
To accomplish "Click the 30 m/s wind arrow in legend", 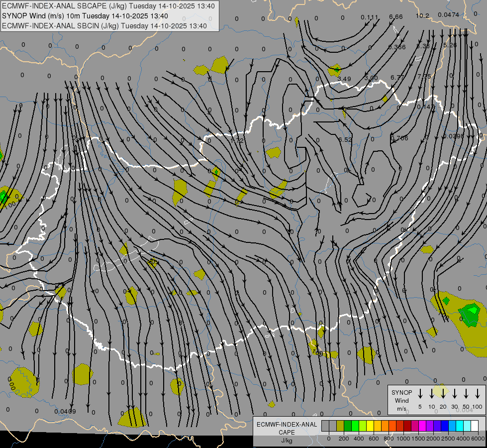I will point(454,394).
